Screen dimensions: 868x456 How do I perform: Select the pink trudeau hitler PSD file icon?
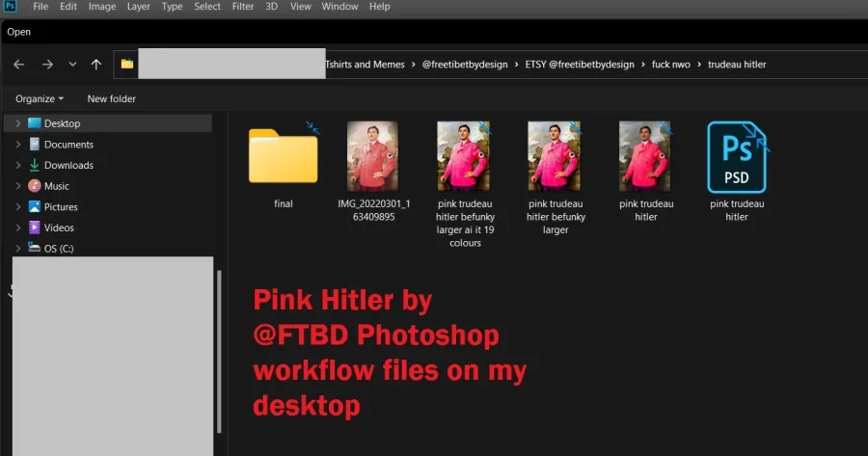click(737, 157)
